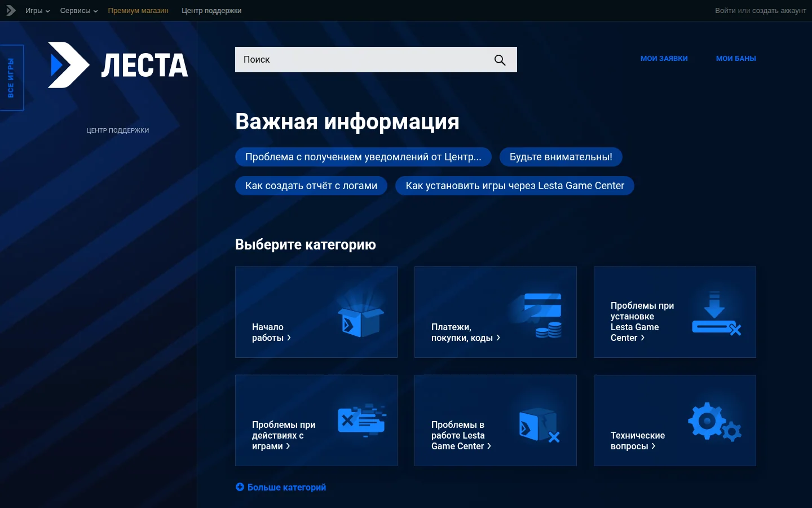Click the download failed icon on installation card
Screen dimensions: 812x508
[x=716, y=314]
